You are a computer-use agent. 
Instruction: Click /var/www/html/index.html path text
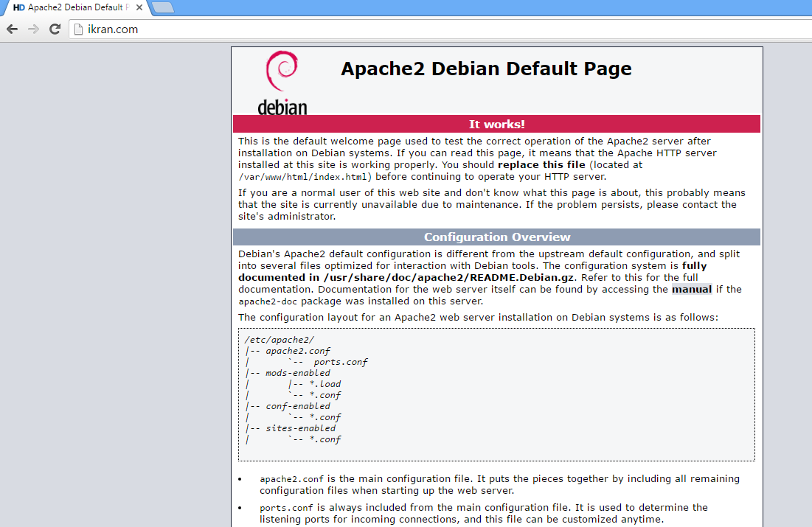303,177
